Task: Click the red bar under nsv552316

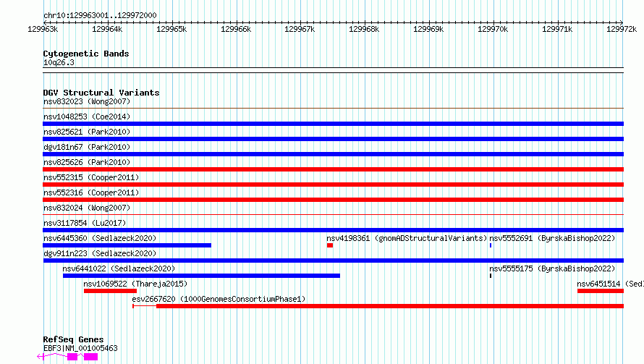Action: (333, 200)
